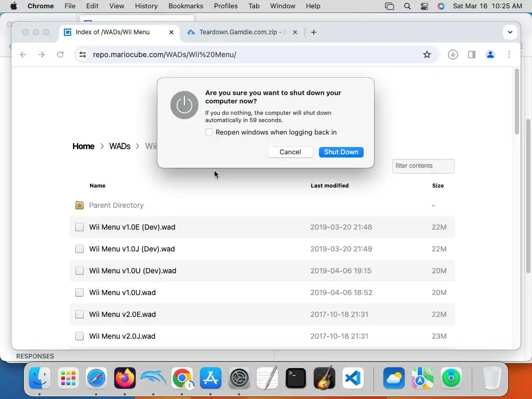Image resolution: width=532 pixels, height=399 pixels.
Task: Launch GarageBand from the Dock
Action: (324, 378)
